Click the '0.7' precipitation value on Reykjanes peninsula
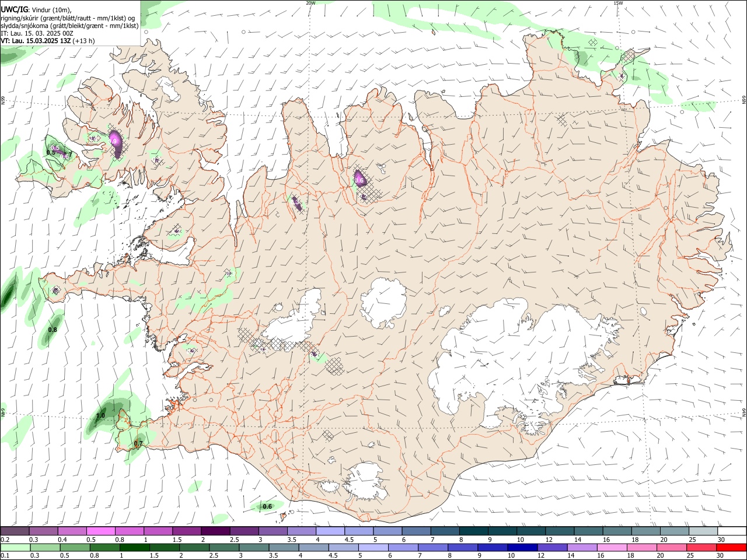The width and height of the screenshot is (747, 560). point(138,444)
